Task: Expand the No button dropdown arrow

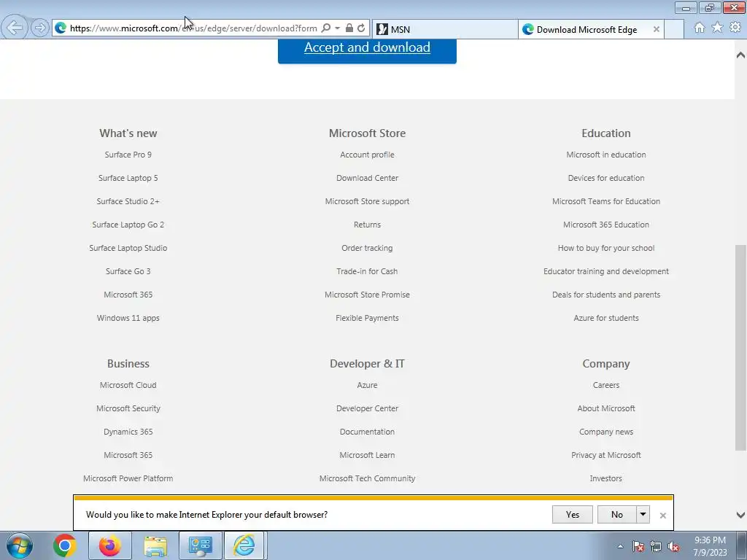Action: (x=643, y=515)
